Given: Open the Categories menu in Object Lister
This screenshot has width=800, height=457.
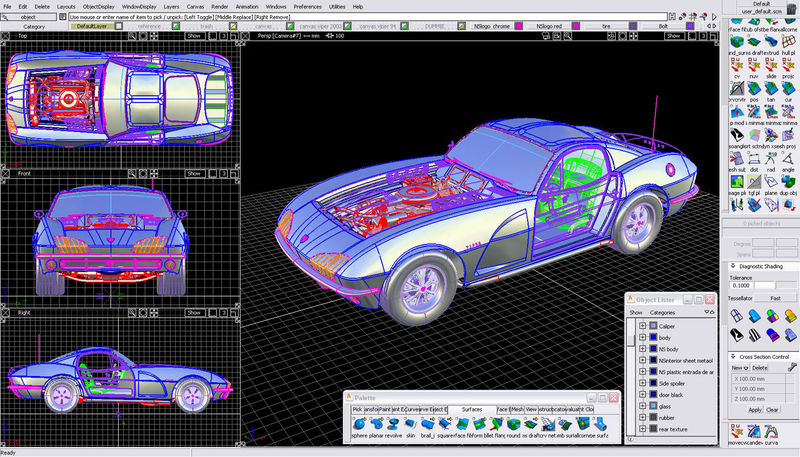Looking at the screenshot, I should [x=662, y=312].
